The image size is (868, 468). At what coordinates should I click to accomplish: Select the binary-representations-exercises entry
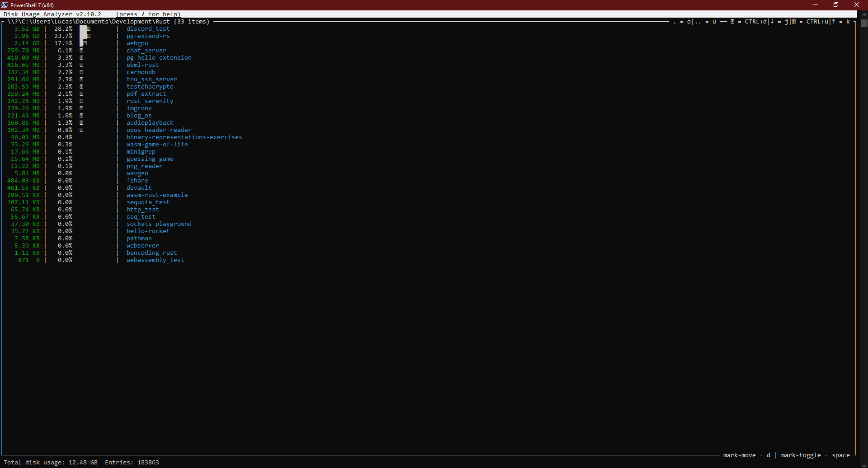click(184, 137)
